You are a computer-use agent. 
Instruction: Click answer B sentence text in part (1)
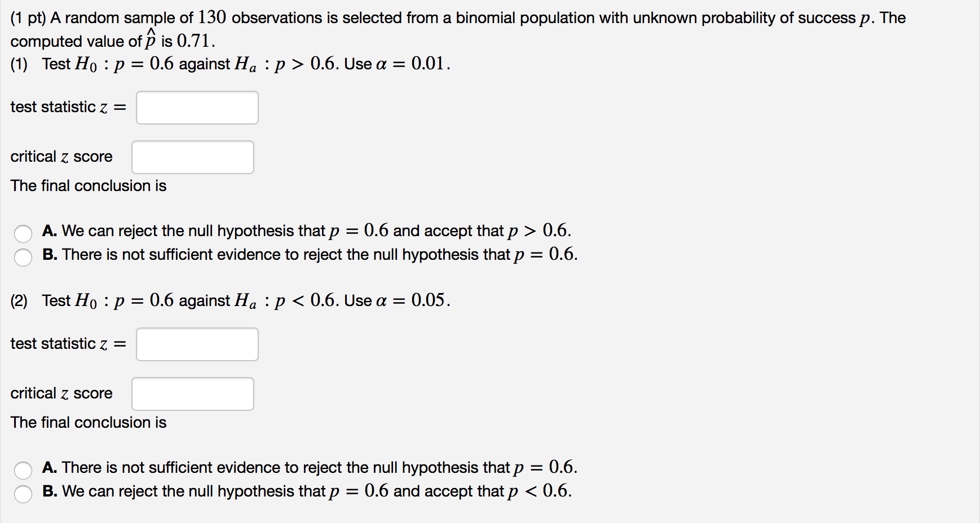click(310, 254)
